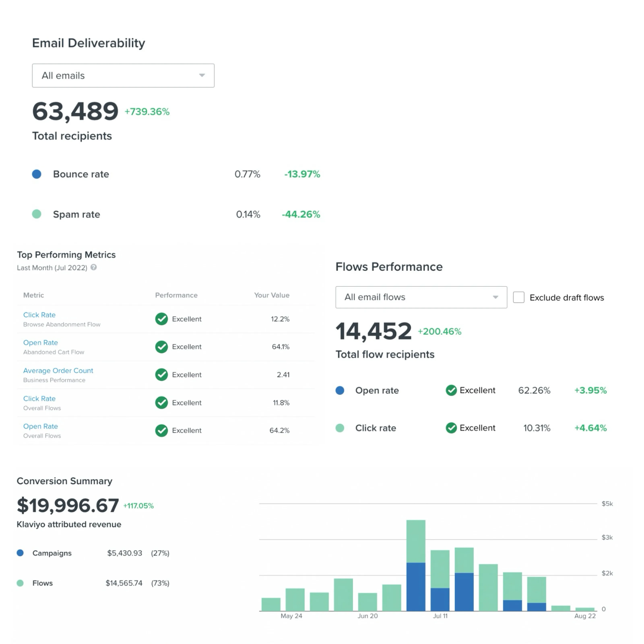Open the Open Rate Abandoned Cart Flow link

click(40, 343)
